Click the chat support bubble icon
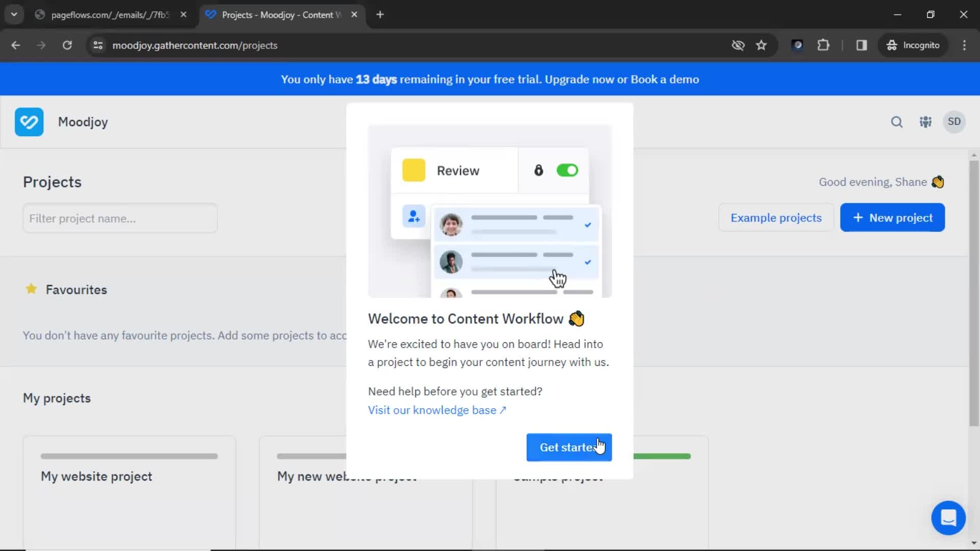Screen dimensions: 980x551 [948, 517]
